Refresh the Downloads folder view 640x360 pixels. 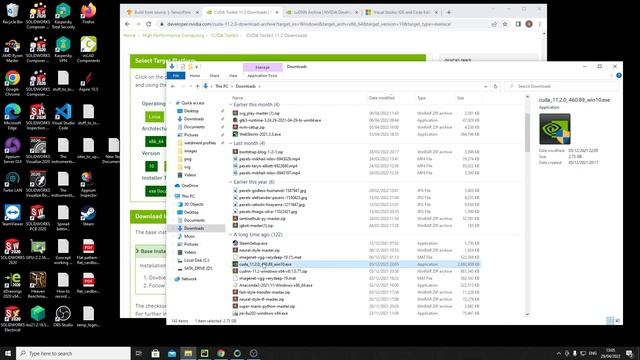click(x=496, y=87)
